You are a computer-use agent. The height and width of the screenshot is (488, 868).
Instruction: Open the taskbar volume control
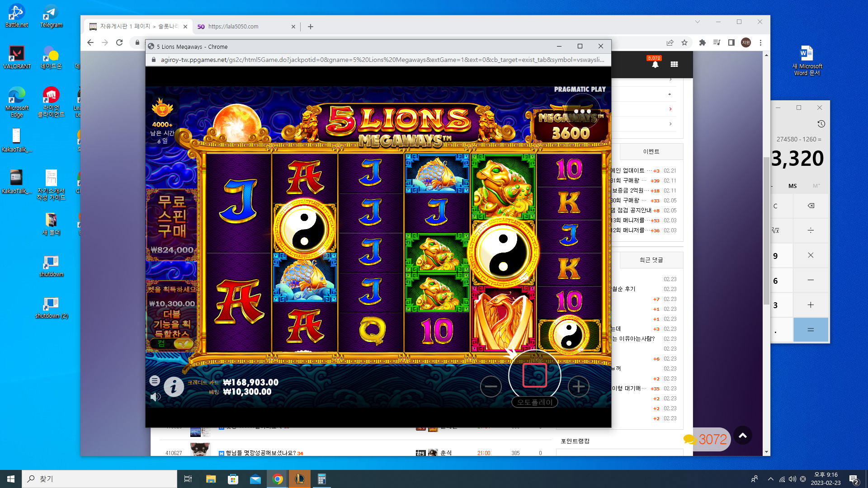click(793, 479)
